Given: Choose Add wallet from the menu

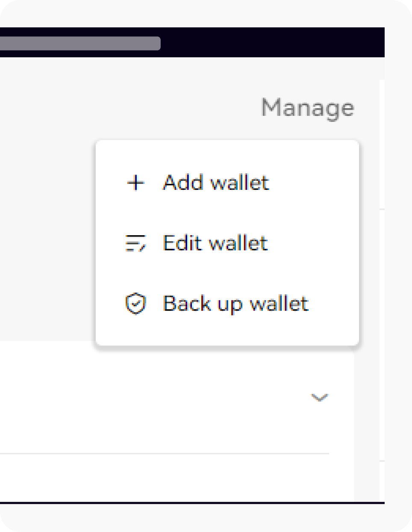Looking at the screenshot, I should tap(215, 183).
